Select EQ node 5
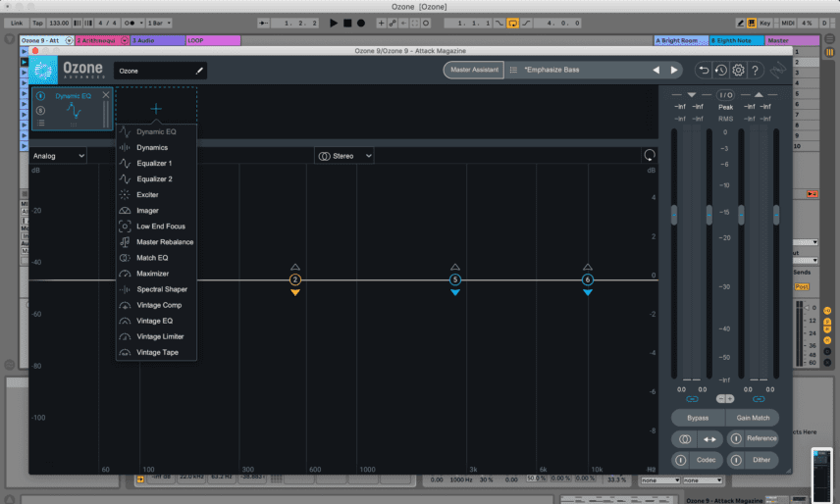The height and width of the screenshot is (504, 840). pos(454,279)
